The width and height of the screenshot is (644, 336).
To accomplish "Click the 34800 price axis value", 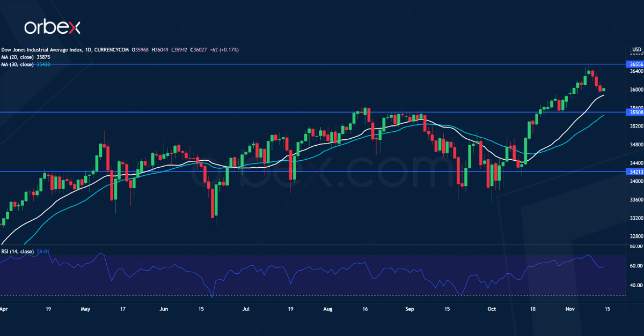I will tap(635, 145).
